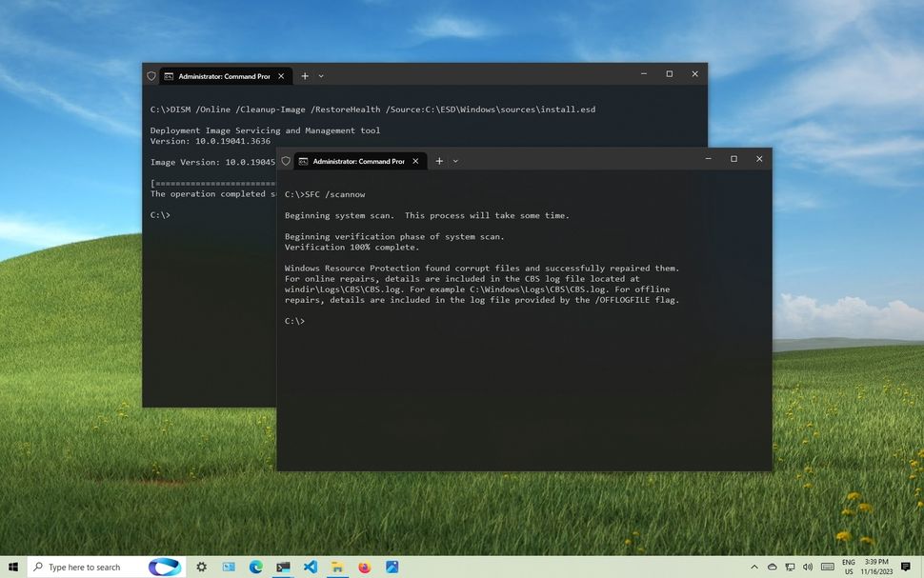Open the notification center
The image size is (924, 578).
pyautogui.click(x=905, y=567)
